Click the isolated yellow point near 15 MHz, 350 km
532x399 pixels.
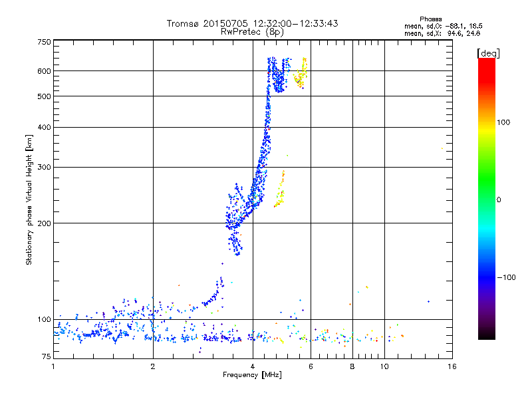coord(442,148)
